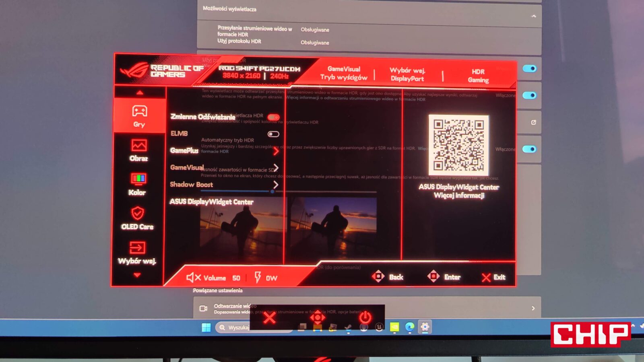
Task: Click the red power icon below the OSD
Action: 365,317
